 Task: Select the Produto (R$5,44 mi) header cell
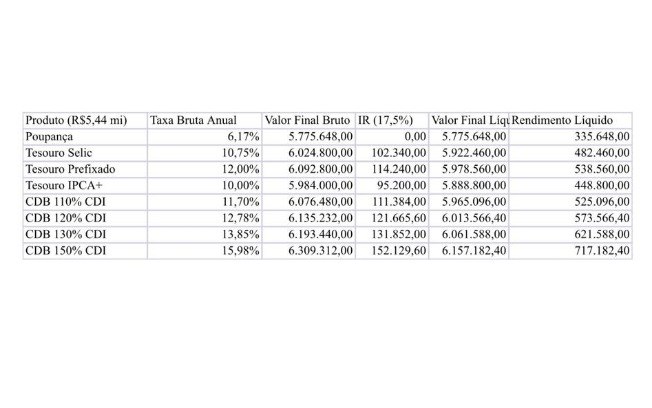click(85, 121)
